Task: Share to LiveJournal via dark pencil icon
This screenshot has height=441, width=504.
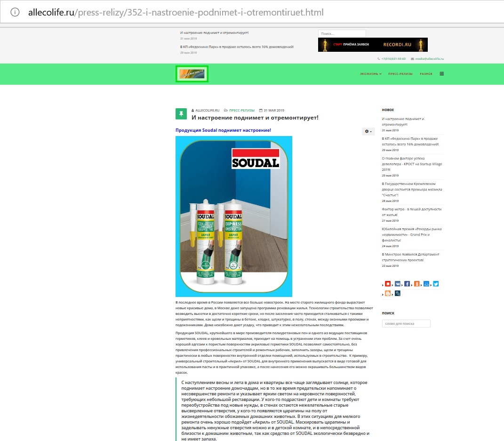Action: 398,293
